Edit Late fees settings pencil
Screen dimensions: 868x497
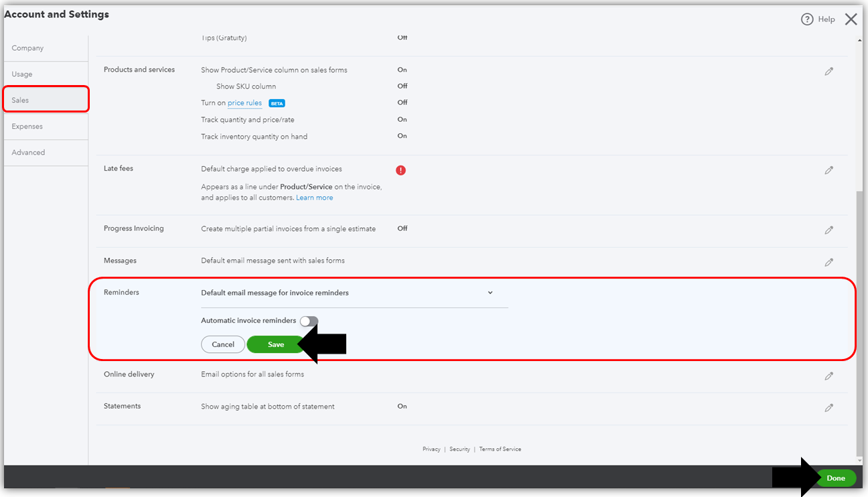pos(828,170)
